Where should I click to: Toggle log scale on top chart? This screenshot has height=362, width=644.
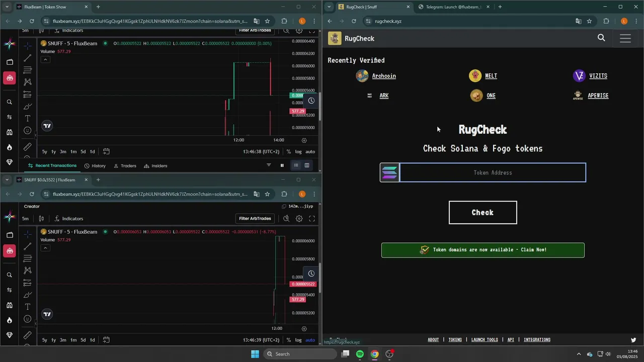click(298, 151)
